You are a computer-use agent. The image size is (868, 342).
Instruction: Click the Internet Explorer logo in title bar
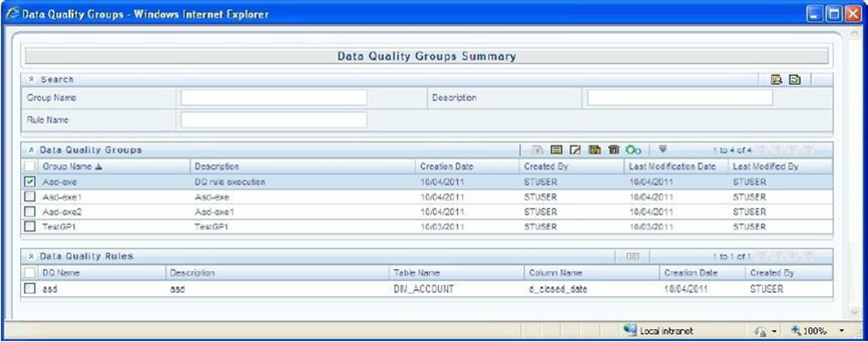tap(12, 14)
